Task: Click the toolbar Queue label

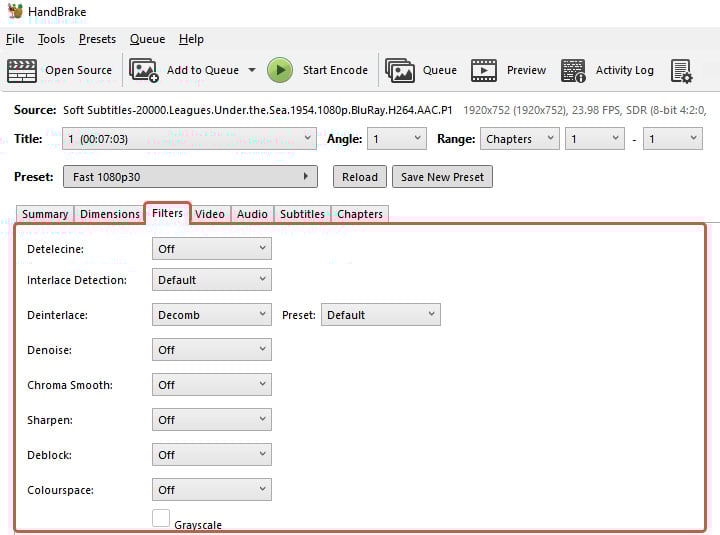Action: tap(440, 70)
